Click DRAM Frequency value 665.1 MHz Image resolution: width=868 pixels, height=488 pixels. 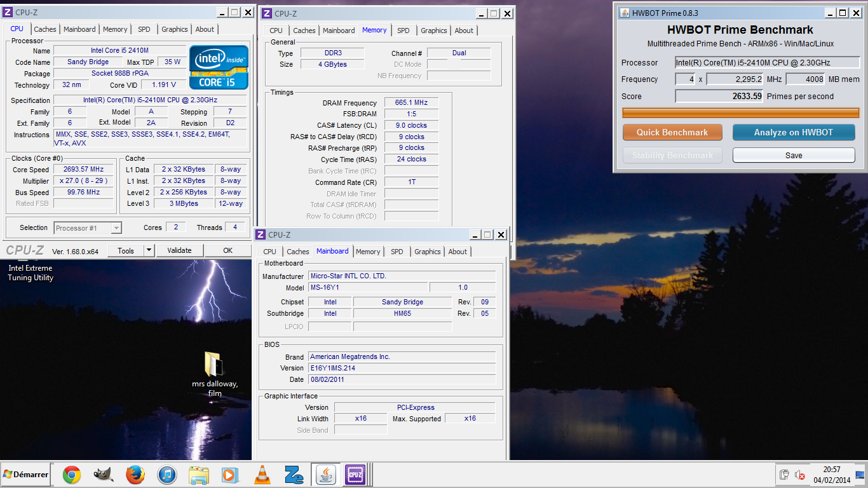click(x=411, y=103)
